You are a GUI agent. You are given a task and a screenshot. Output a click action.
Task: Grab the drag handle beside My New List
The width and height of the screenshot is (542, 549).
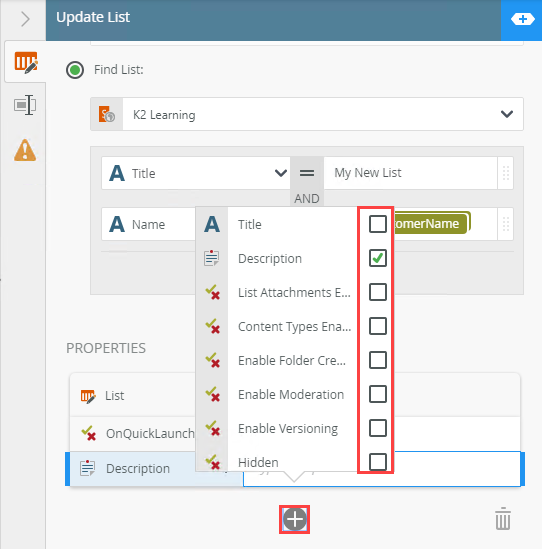(506, 173)
